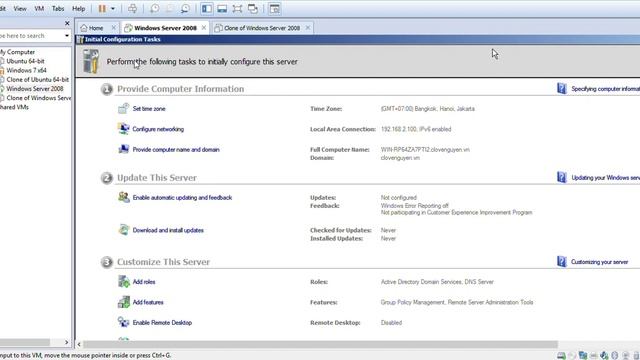The height and width of the screenshot is (360, 640).
Task: Click the right scroll arrow of library scrollbar
Action: click(67, 342)
